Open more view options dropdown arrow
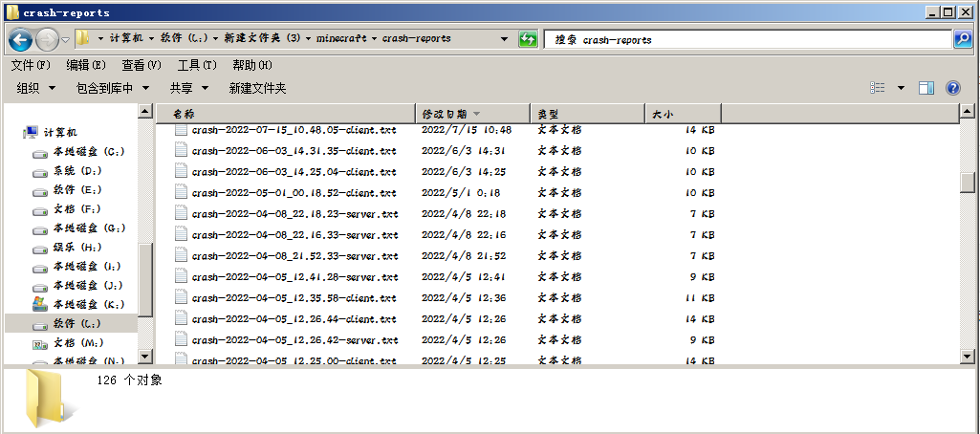Screen dimensions: 980x434 point(901,88)
